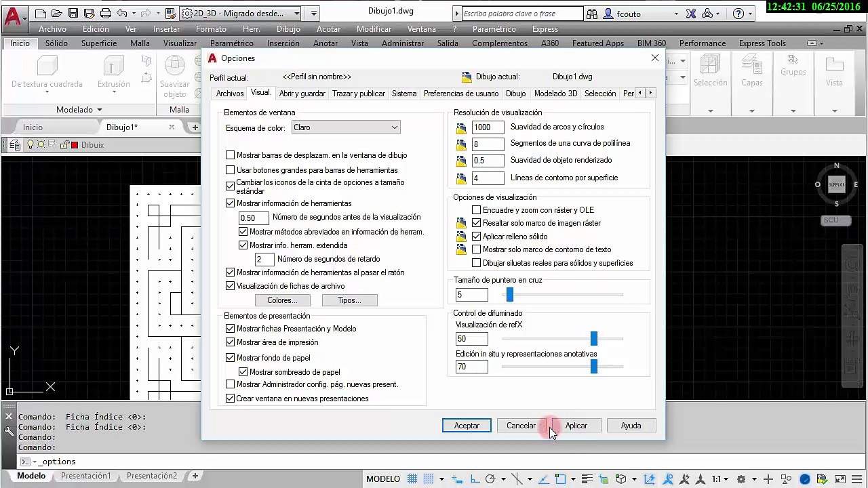The image size is (868, 488).
Task: Enable Encuadre y zoom con ráster y OLE
Action: (477, 210)
